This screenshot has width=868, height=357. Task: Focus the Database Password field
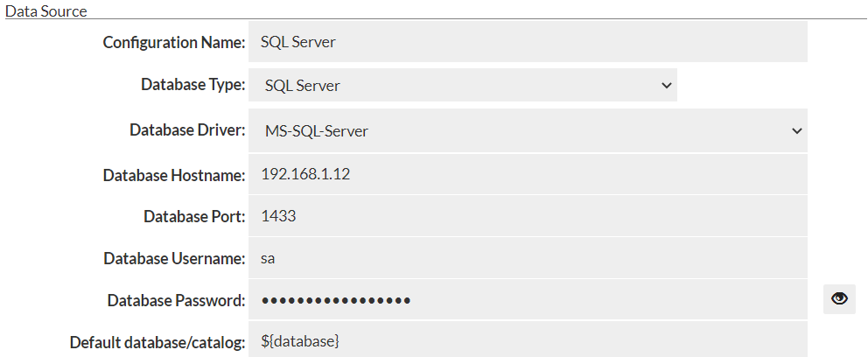pos(527,300)
